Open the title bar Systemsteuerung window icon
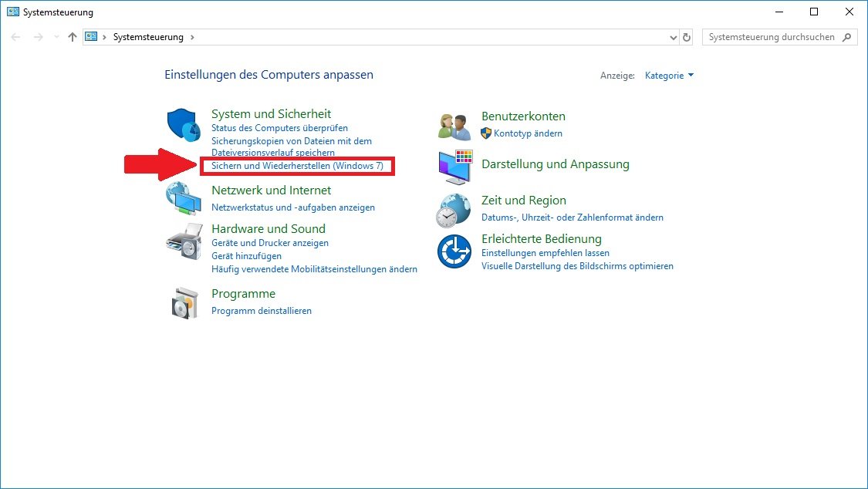Screen dimensions: 868x489 pyautogui.click(x=13, y=12)
